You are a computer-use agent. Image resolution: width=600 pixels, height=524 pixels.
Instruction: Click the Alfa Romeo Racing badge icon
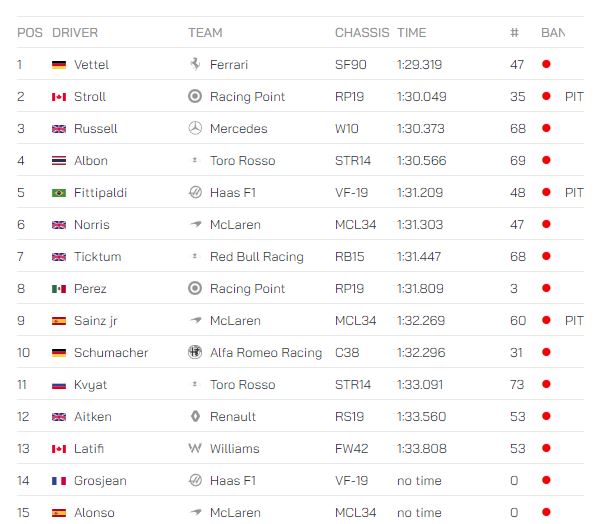[195, 352]
